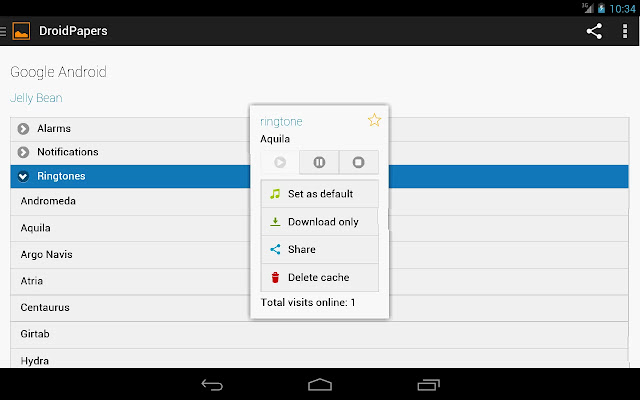
Task: Open the navigation drawer hamburger icon
Action: [3, 31]
